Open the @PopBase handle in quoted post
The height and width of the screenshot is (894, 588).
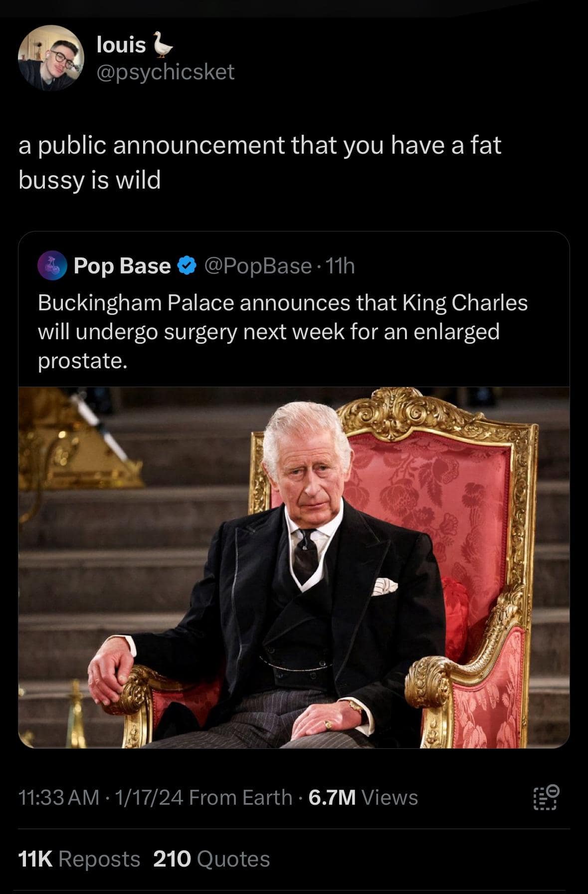coord(258,266)
